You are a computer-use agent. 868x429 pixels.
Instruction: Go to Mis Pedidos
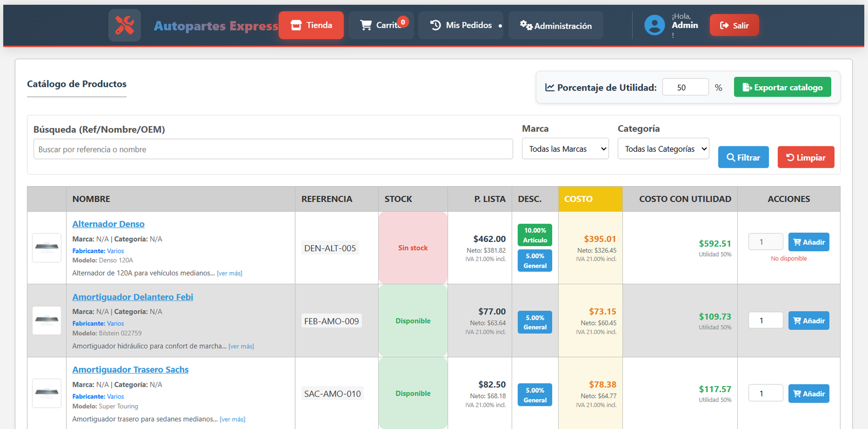coord(461,25)
